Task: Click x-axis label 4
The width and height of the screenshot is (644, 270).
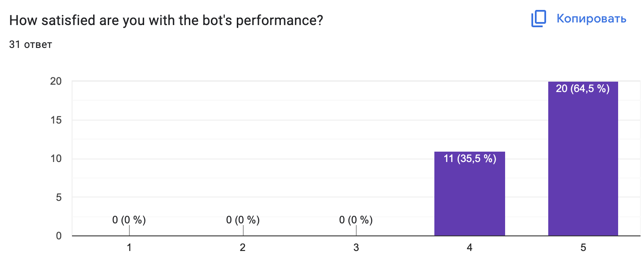Action: pos(469,248)
